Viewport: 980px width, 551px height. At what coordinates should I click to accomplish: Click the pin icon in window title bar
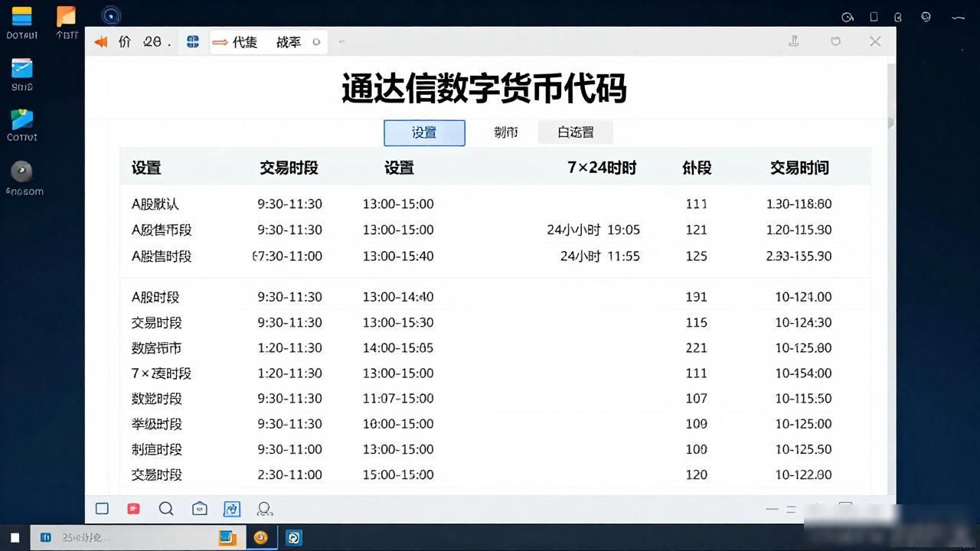point(794,41)
